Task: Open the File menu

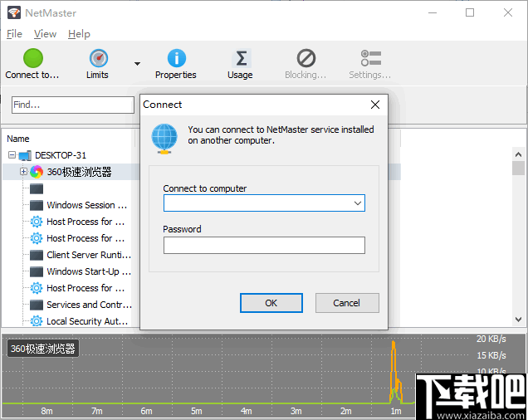Action: [x=14, y=34]
